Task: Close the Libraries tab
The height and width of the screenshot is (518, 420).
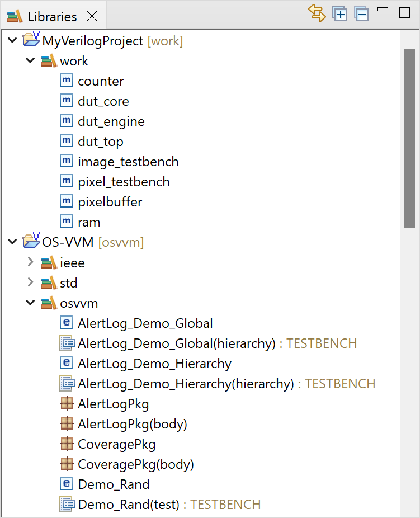Action: pos(92,16)
